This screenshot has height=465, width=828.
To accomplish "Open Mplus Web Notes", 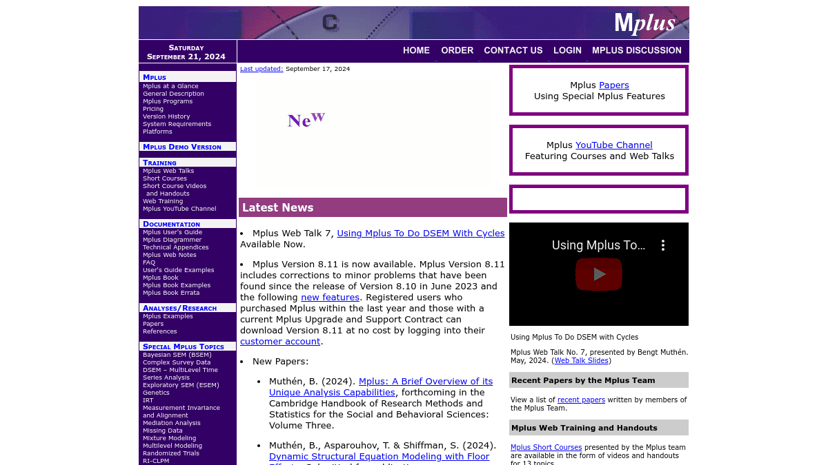I will pos(169,255).
